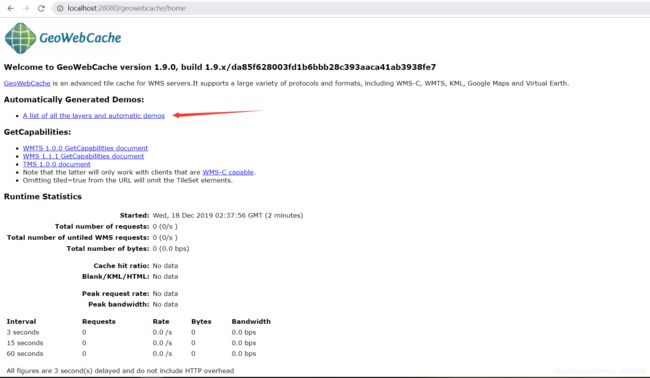This screenshot has width=650, height=378.
Task: Click the browser forward arrow
Action: (26, 8)
